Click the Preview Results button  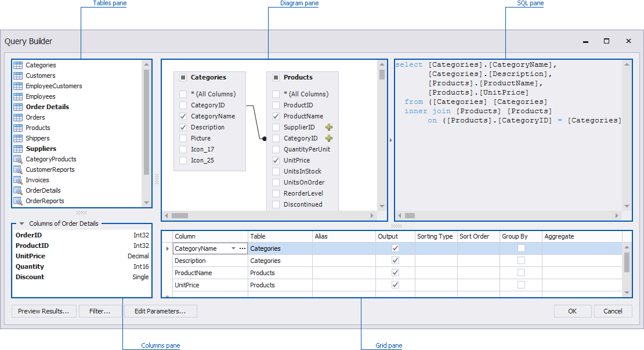[x=44, y=311]
